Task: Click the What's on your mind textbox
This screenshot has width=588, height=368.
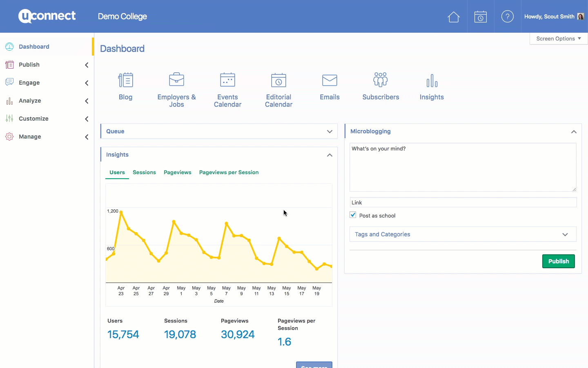Action: tap(463, 168)
